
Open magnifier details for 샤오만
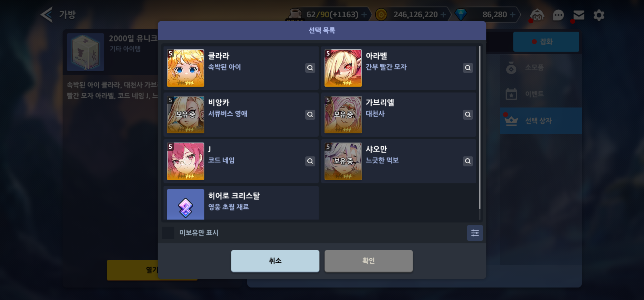468,161
